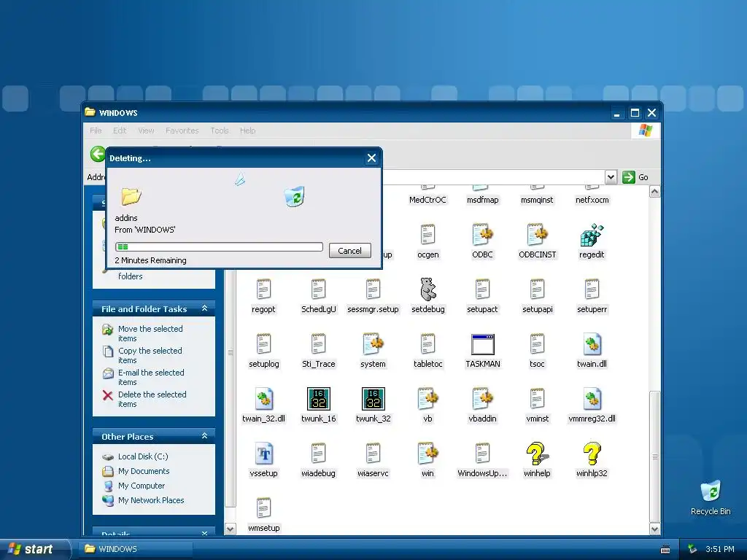Open the Help menu
747x560 pixels.
(247, 131)
